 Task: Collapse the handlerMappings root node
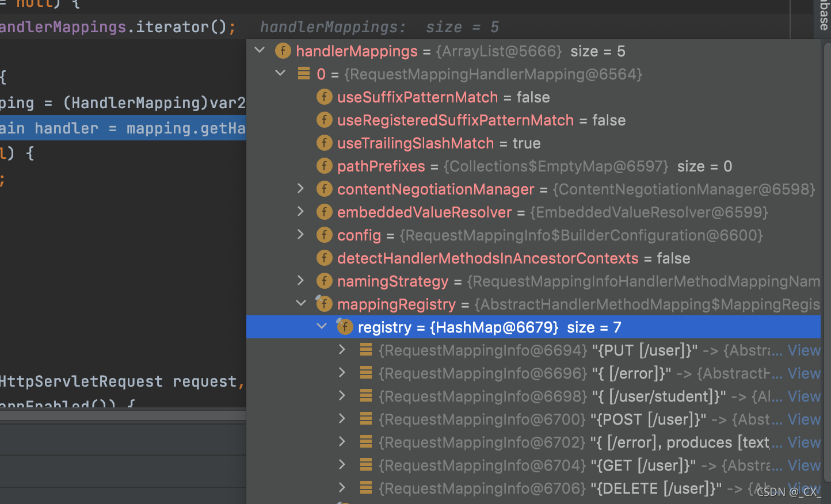coord(260,51)
